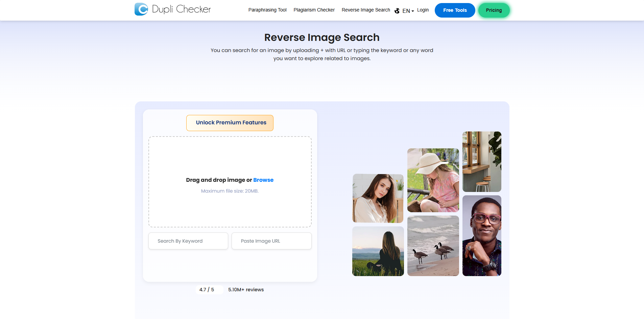The height and width of the screenshot is (319, 644).
Task: Click the geese on beach image
Action: tap(433, 246)
